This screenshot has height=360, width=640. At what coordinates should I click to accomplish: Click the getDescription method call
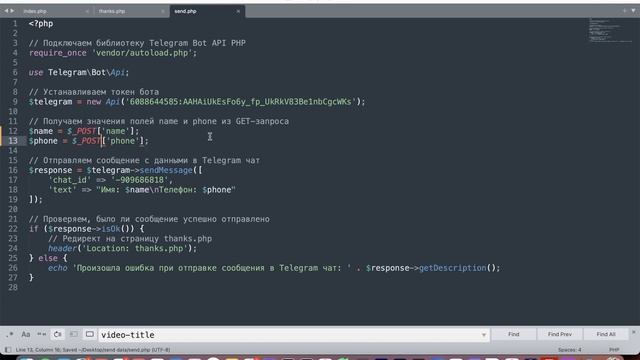(452, 268)
